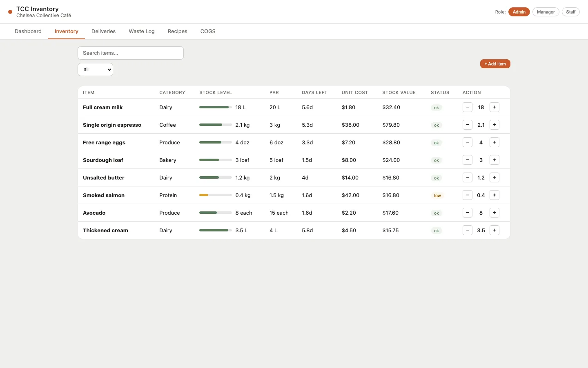Click the $79.80 stock value cell
588x368 pixels.
(391, 125)
